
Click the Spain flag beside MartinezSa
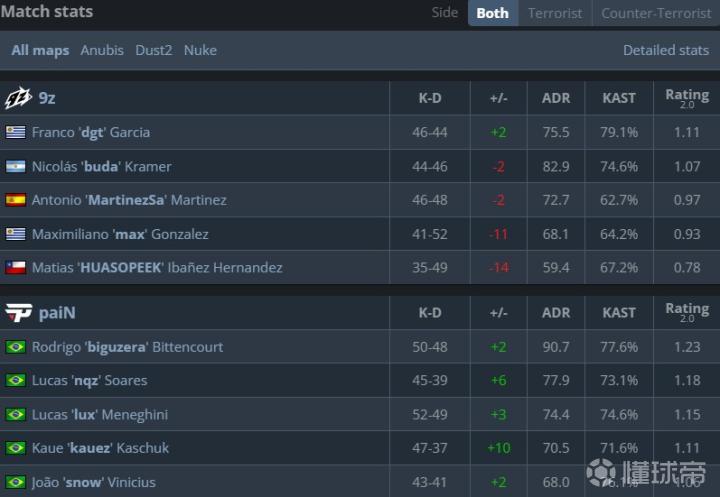[x=15, y=200]
